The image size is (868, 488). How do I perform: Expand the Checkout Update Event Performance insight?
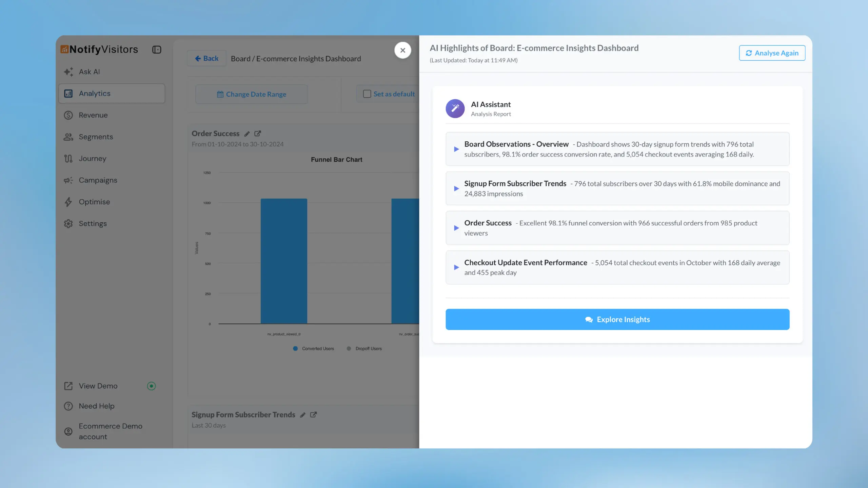(x=456, y=267)
